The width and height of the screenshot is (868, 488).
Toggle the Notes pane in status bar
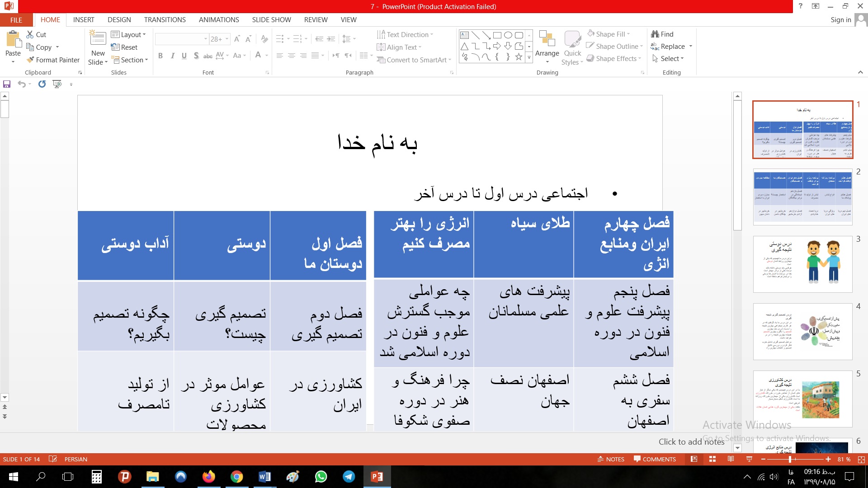[611, 459]
